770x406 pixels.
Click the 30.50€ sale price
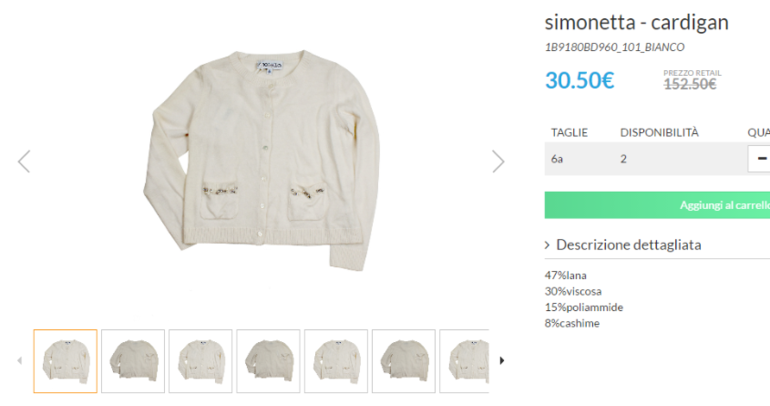coord(579,80)
